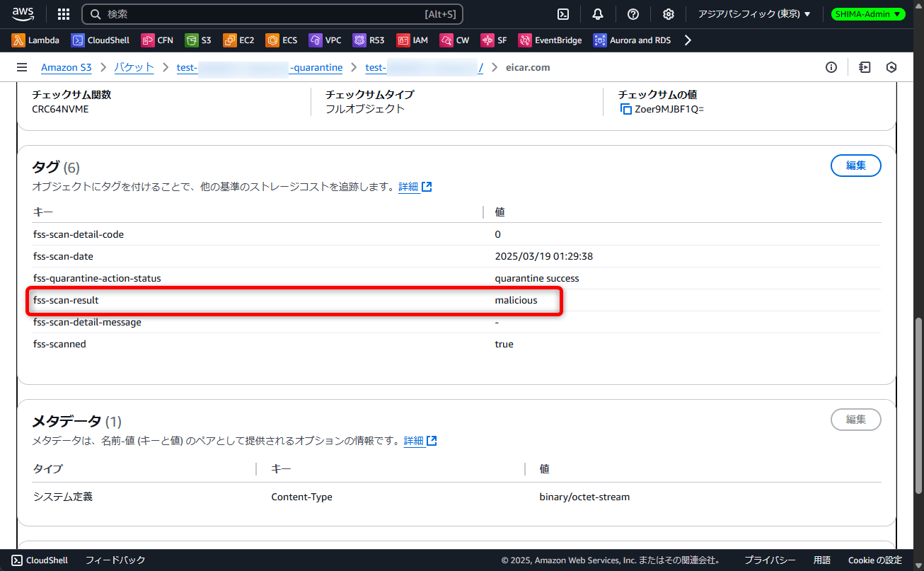Open the notifications bell
Image resolution: width=924 pixels, height=571 pixels.
598,14
